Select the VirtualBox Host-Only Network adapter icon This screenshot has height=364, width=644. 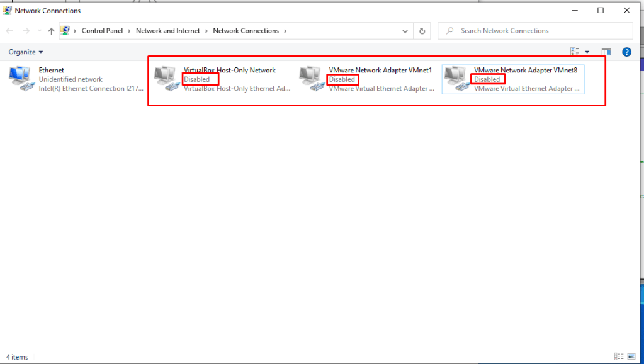click(167, 79)
